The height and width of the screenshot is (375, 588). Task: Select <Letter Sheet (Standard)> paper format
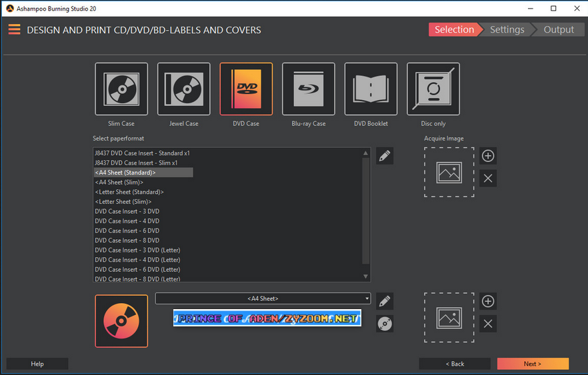coord(129,192)
